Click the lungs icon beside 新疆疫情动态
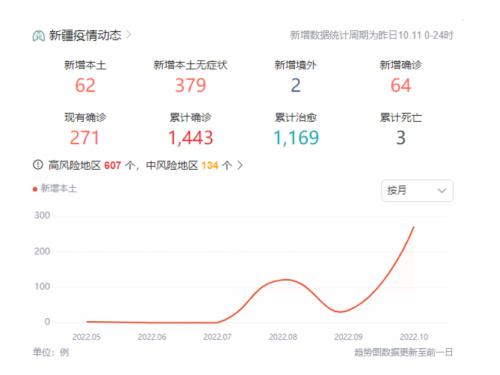 39,35
